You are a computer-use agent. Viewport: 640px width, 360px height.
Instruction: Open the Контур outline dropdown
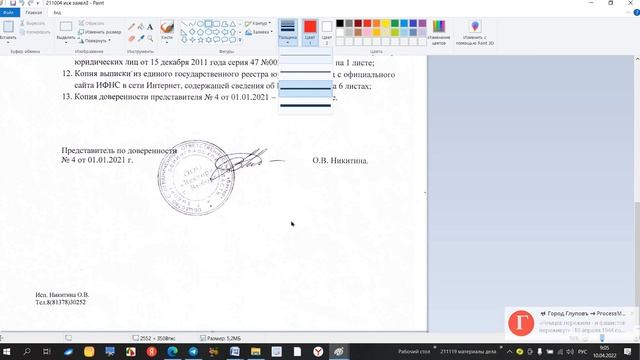click(x=258, y=24)
